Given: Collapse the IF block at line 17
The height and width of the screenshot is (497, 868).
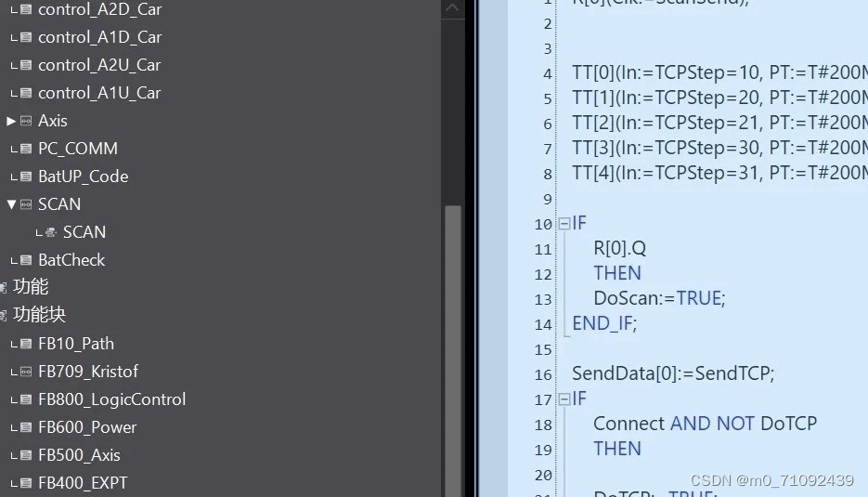Looking at the screenshot, I should click(564, 399).
